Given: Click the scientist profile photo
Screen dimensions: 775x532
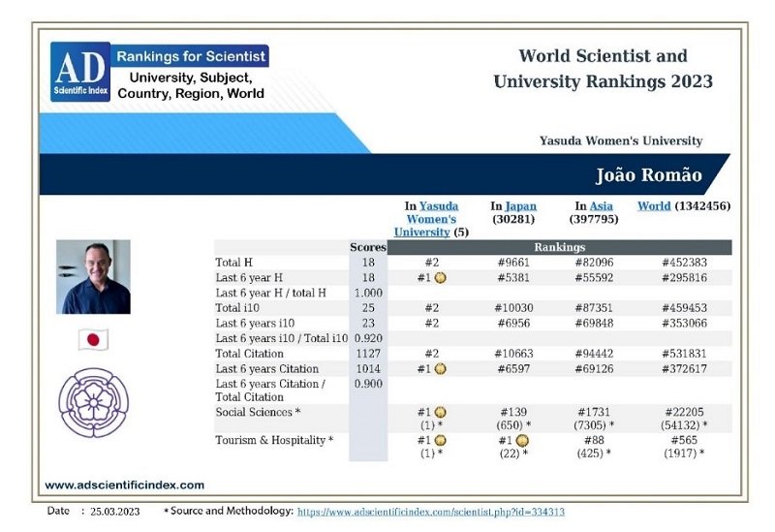Looking at the screenshot, I should click(x=93, y=277).
